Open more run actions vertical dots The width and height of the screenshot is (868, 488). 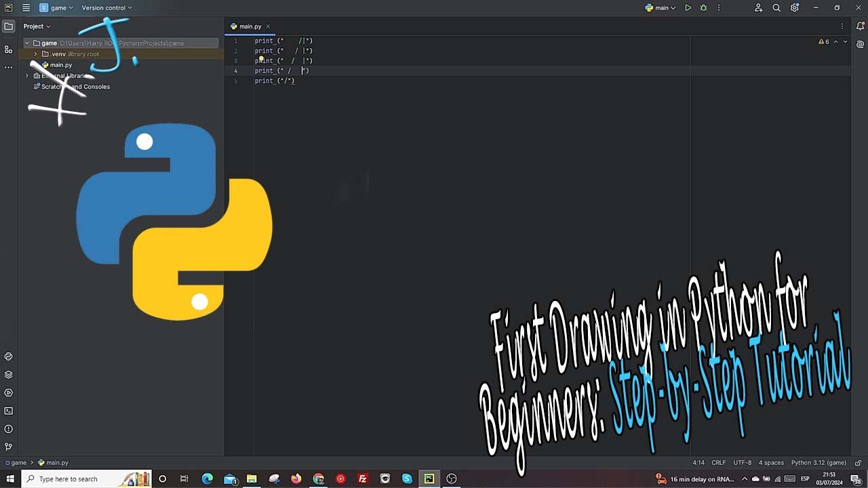pyautogui.click(x=719, y=7)
